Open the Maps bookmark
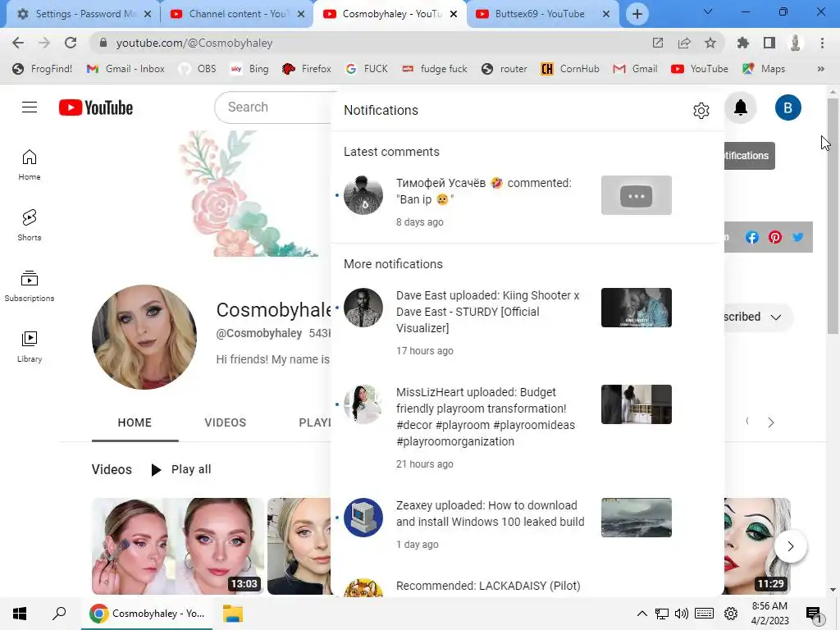This screenshot has width=840, height=630. [x=764, y=69]
